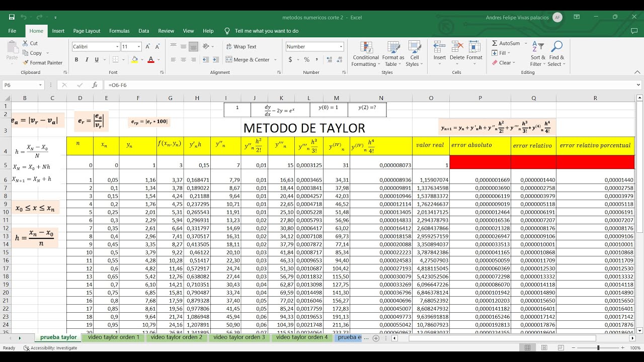644x362 pixels.
Task: Apply the yellow Fill Color bucket
Action: tap(134, 60)
